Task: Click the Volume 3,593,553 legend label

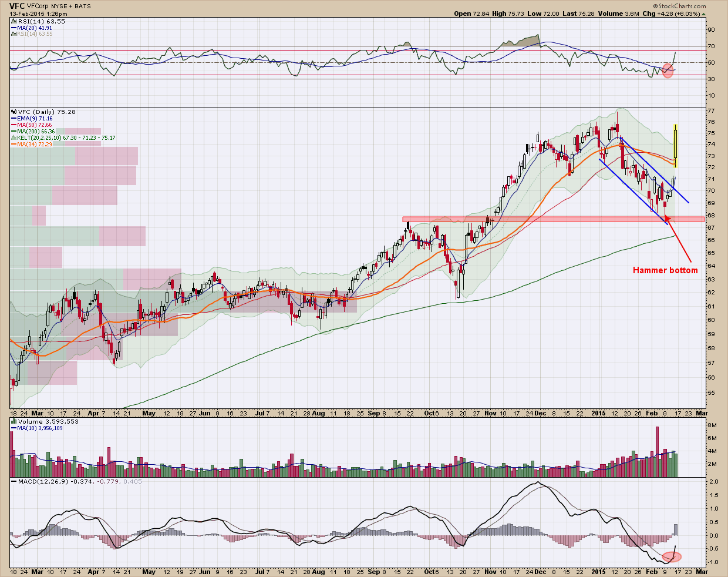Action: pos(49,422)
